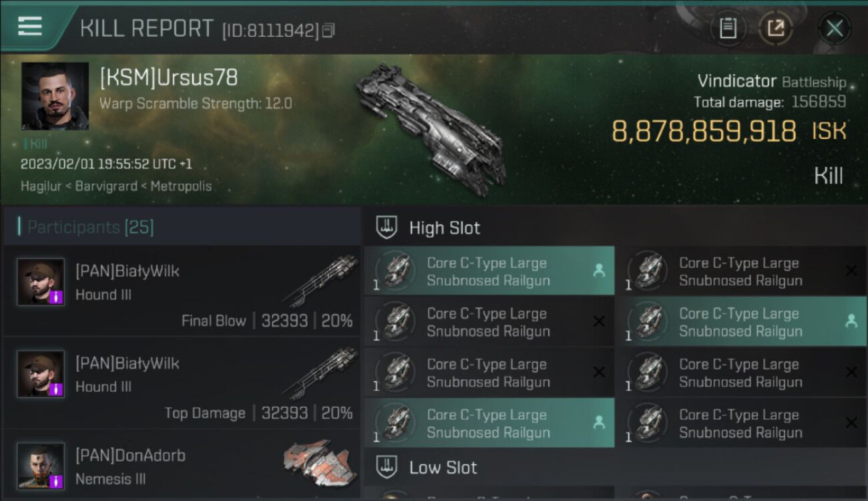Image resolution: width=868 pixels, height=501 pixels.
Task: Share the kill report via export icon
Action: 776,28
